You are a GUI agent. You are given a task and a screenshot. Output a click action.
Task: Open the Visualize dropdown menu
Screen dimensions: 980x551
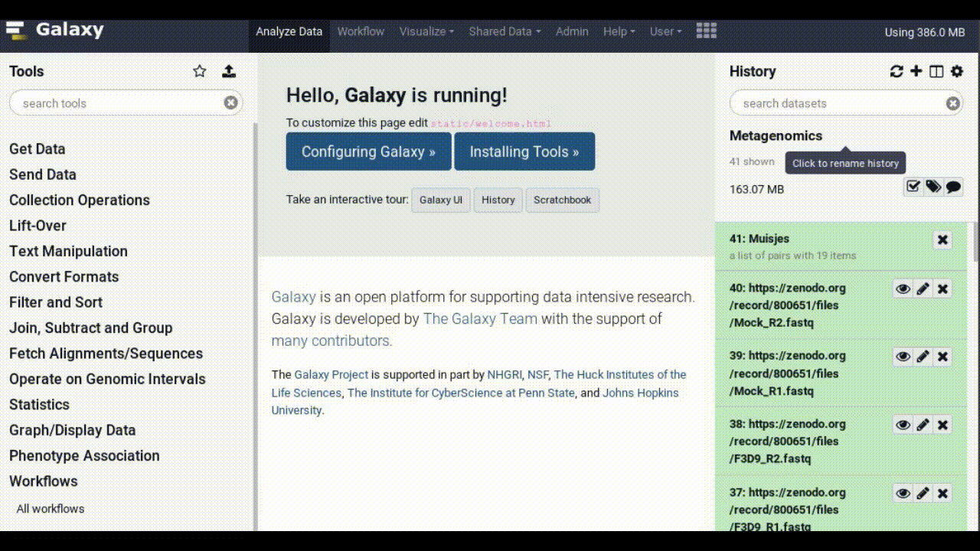[426, 31]
